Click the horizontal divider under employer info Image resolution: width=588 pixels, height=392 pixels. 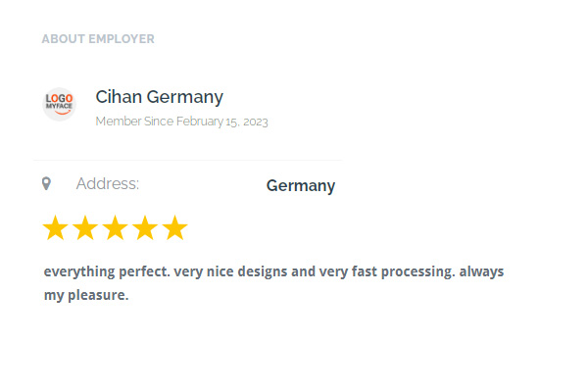click(188, 160)
